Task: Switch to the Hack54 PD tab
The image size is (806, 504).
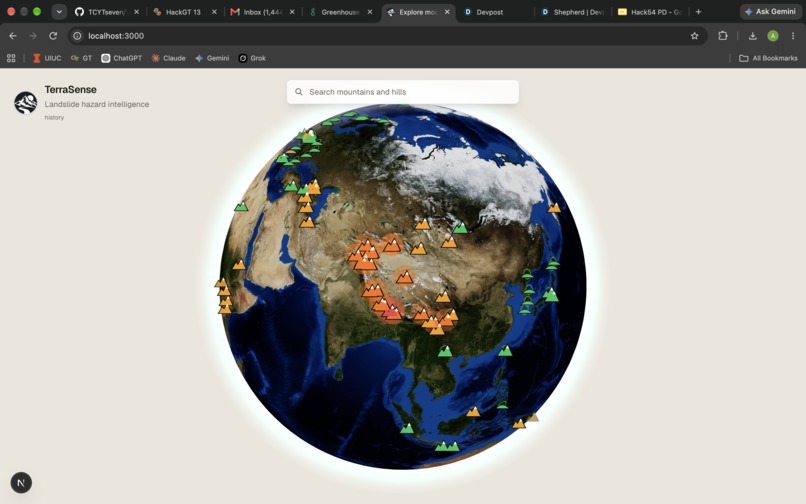Action: (650, 12)
